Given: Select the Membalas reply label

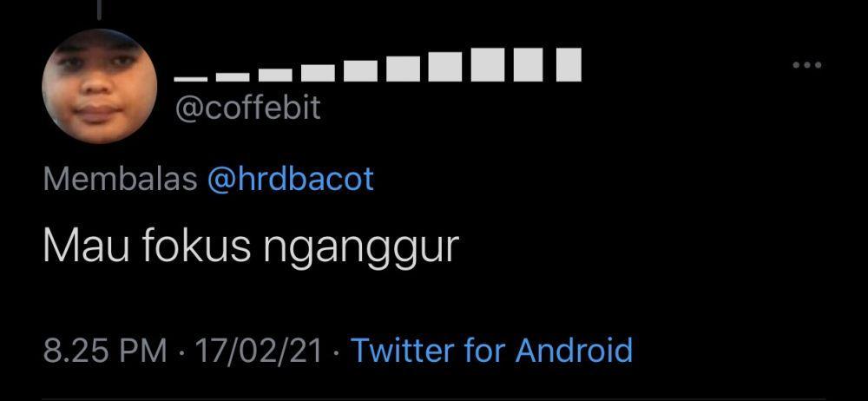Looking at the screenshot, I should (x=120, y=180).
